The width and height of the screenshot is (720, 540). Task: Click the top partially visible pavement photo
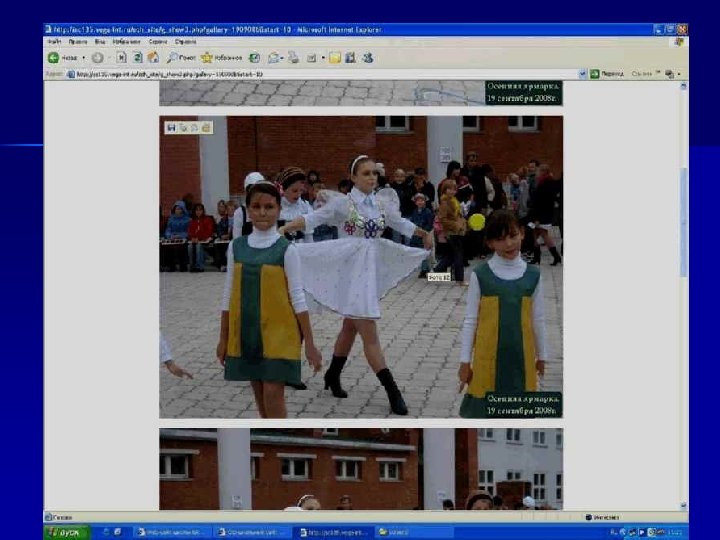click(x=361, y=93)
